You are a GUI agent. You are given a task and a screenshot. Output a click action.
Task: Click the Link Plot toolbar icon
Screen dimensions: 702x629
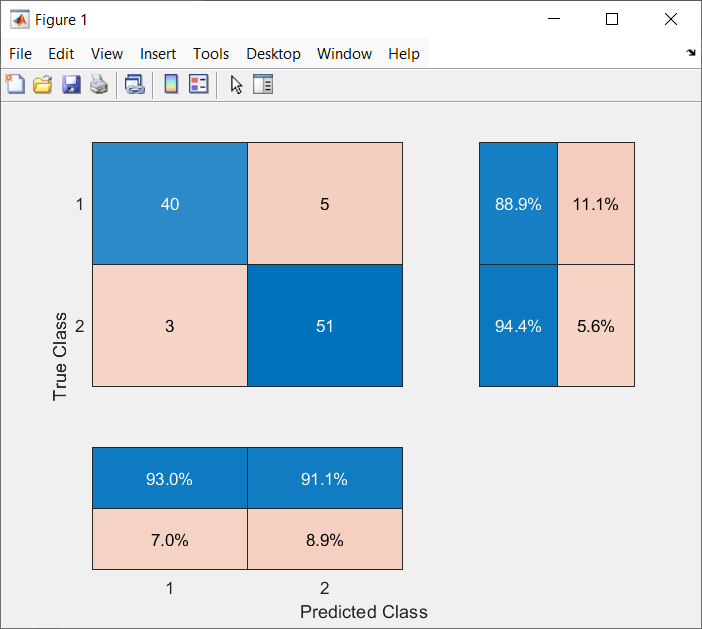tap(135, 84)
